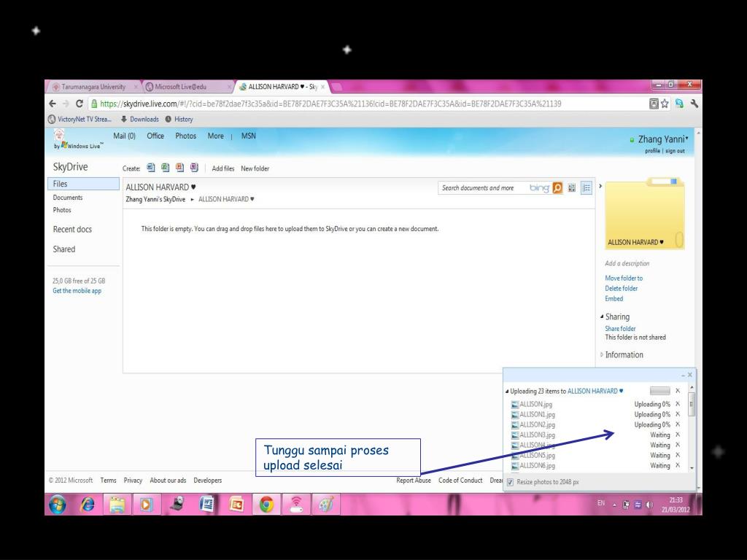Close the ALLISON HARVARD SkyDrive tab

click(322, 87)
